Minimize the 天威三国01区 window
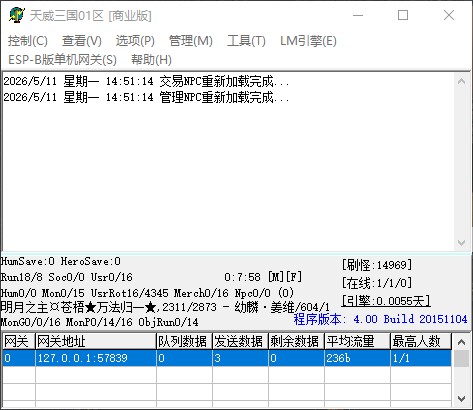 tap(358, 15)
